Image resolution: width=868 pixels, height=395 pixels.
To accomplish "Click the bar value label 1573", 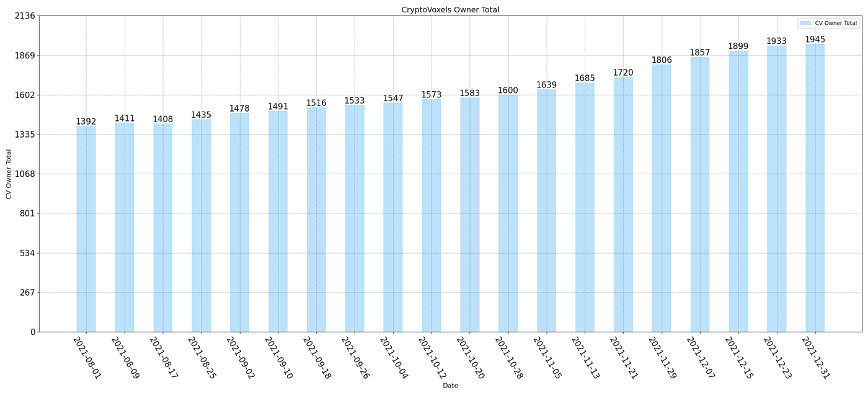I will coord(432,95).
